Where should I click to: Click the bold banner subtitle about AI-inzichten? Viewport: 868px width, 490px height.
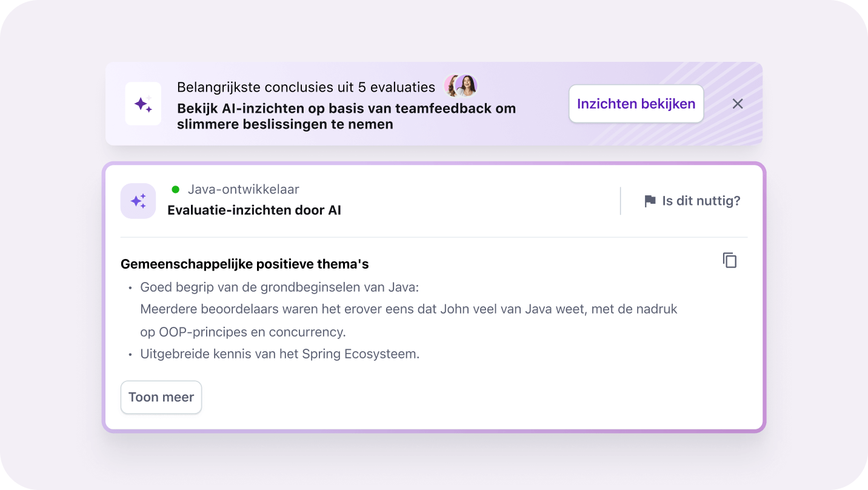346,115
